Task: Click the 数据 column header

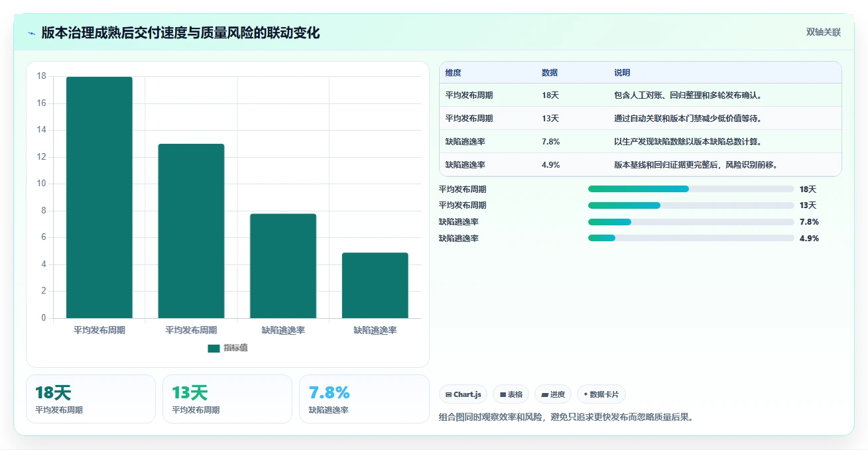Action: (x=550, y=73)
